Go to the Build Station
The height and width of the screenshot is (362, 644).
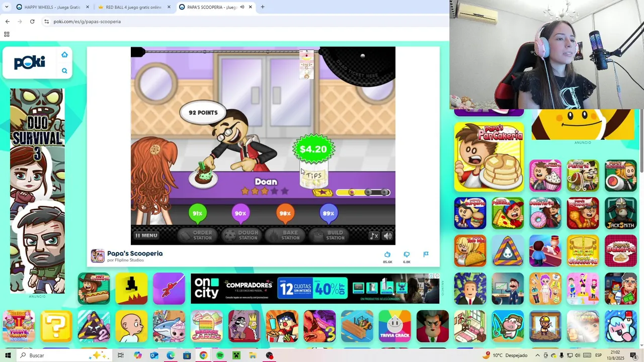tap(329, 235)
